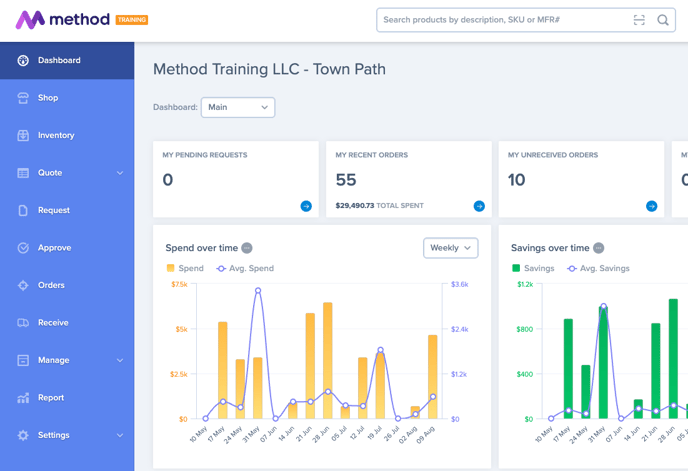The image size is (688, 471).
Task: Click the Report chart icon
Action: (x=23, y=398)
